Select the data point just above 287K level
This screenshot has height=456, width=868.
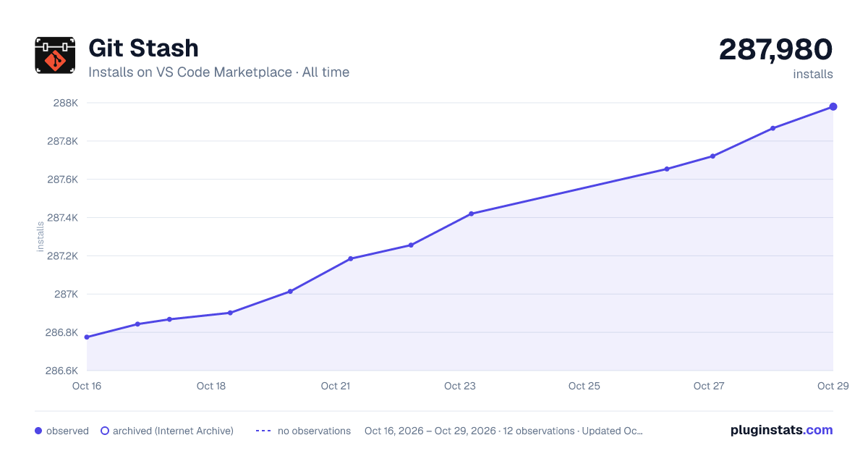(290, 291)
